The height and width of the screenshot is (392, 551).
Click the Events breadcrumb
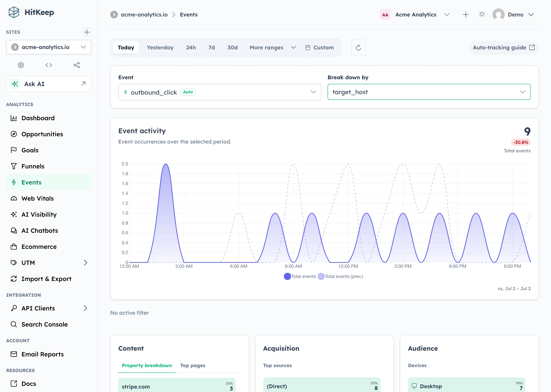(x=189, y=15)
